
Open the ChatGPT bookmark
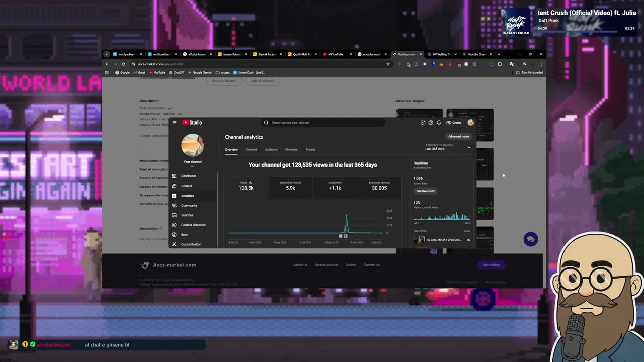[x=177, y=72]
